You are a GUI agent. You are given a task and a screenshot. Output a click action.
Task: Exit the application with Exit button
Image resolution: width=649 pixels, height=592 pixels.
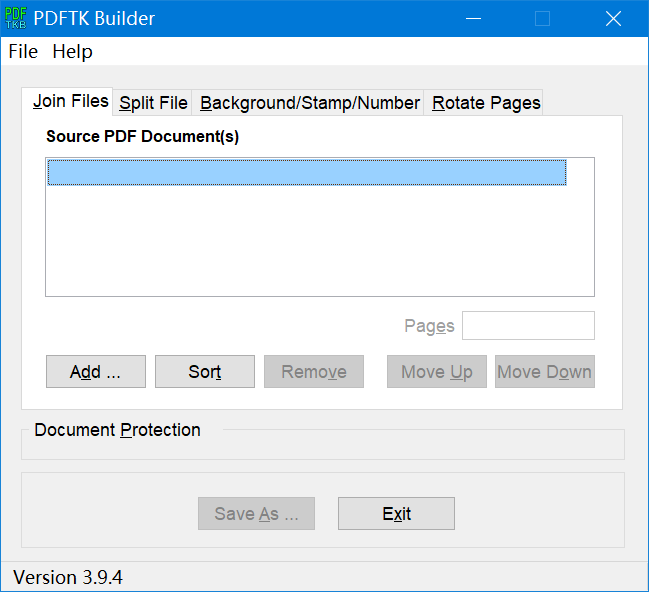[396, 513]
